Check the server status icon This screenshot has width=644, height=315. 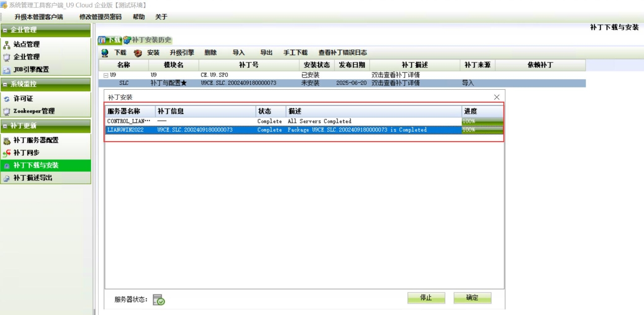[158, 300]
